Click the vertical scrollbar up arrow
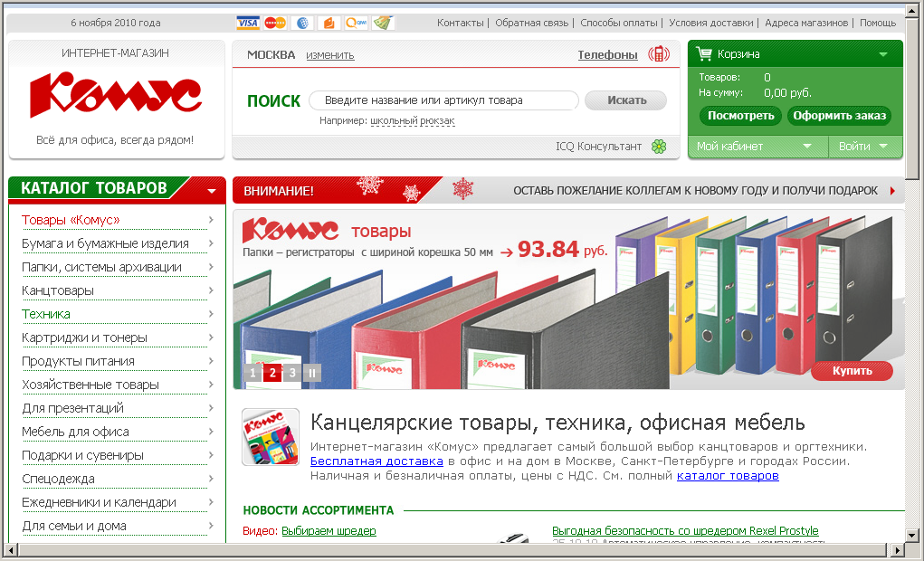Screen dimensions: 924x561 pos(912,11)
